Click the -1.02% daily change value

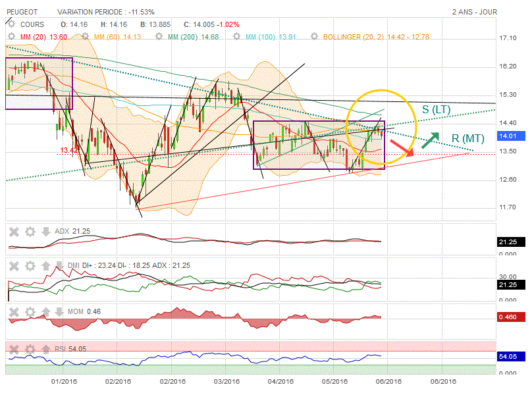(x=228, y=24)
